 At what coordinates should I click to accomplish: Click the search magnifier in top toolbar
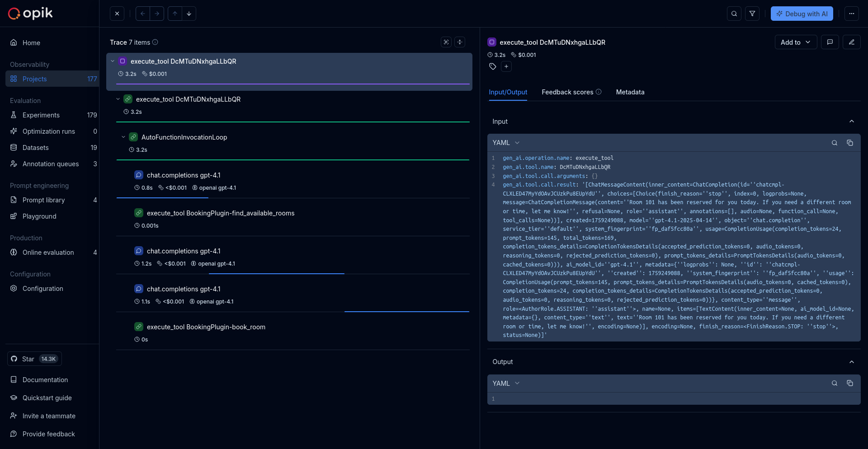(x=734, y=14)
